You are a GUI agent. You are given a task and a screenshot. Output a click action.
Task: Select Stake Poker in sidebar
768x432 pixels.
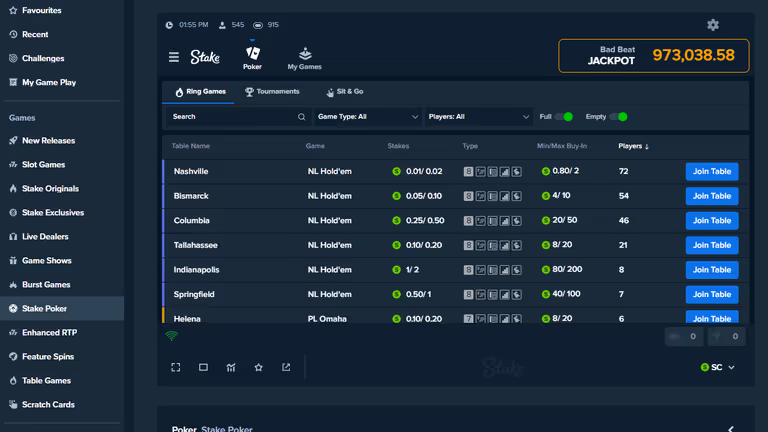tap(62, 309)
